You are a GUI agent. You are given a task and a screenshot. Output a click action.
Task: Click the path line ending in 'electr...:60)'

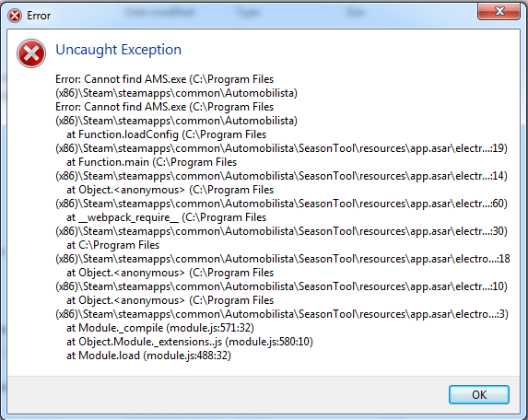[x=282, y=204]
